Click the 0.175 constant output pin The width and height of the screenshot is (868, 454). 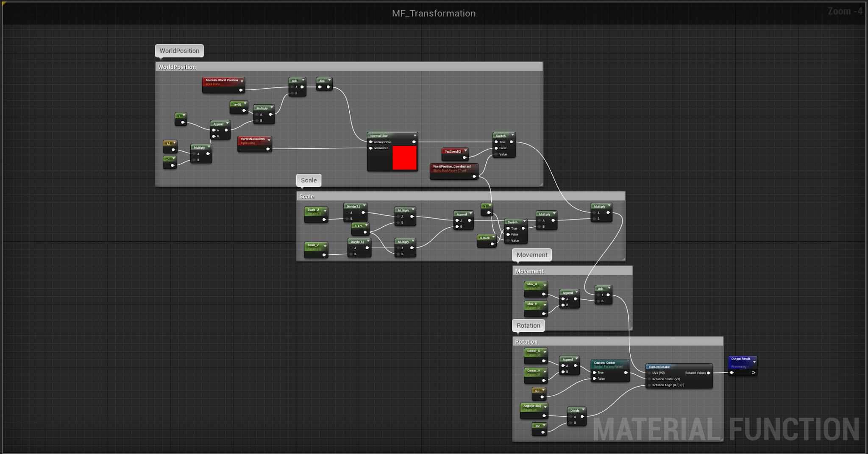point(365,232)
